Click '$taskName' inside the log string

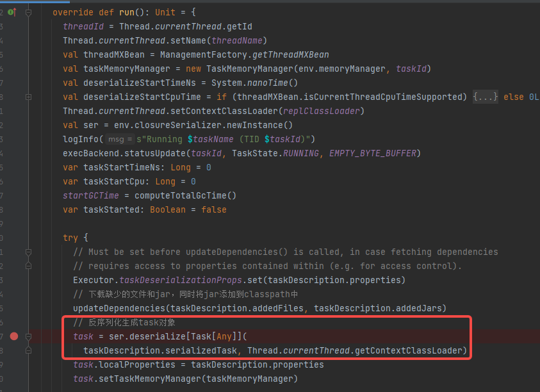(x=210, y=139)
